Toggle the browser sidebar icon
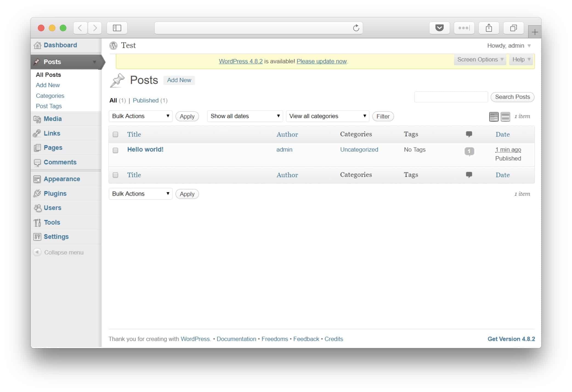The height and width of the screenshot is (392, 572). pyautogui.click(x=117, y=28)
